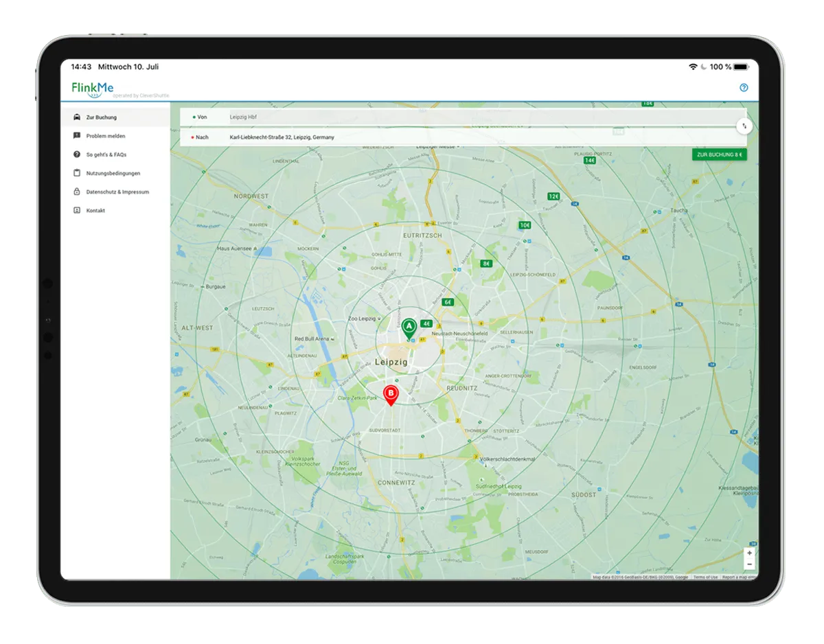Open So geht's & FAQs
The height and width of the screenshot is (644, 824).
point(115,154)
